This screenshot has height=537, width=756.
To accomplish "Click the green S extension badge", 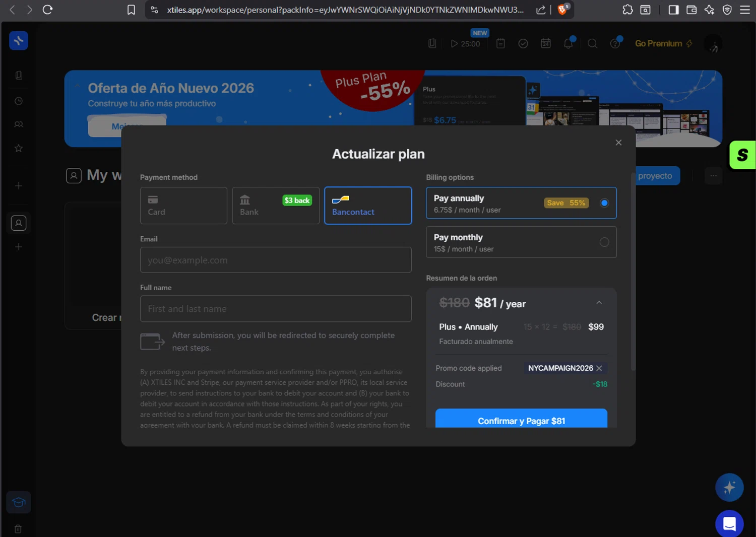I will [742, 155].
